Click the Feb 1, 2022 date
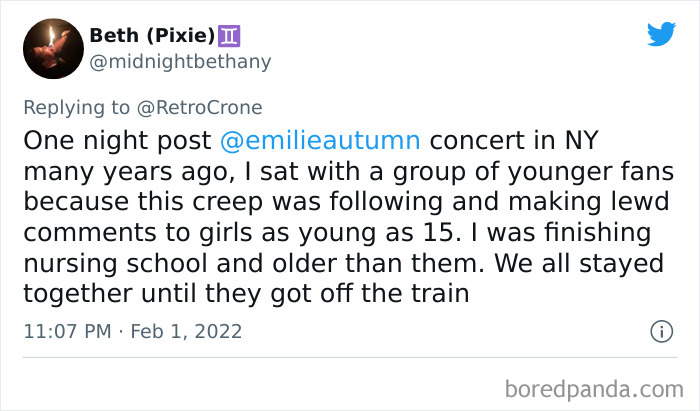The height and width of the screenshot is (411, 700). pos(189,331)
